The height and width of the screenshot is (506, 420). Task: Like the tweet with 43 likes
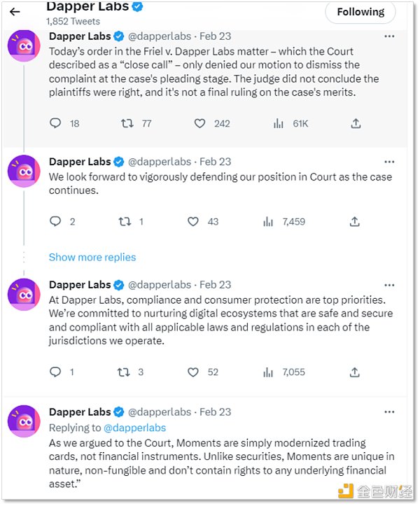pyautogui.click(x=194, y=221)
